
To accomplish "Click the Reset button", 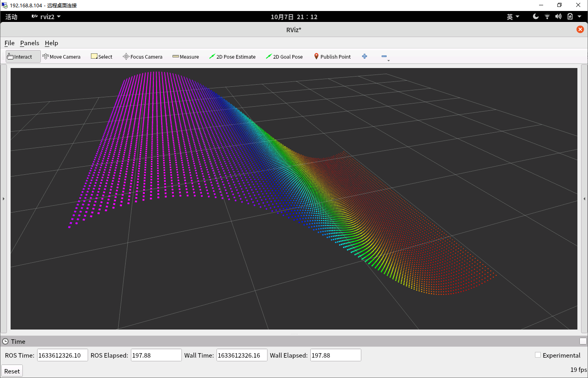I will tap(12, 371).
